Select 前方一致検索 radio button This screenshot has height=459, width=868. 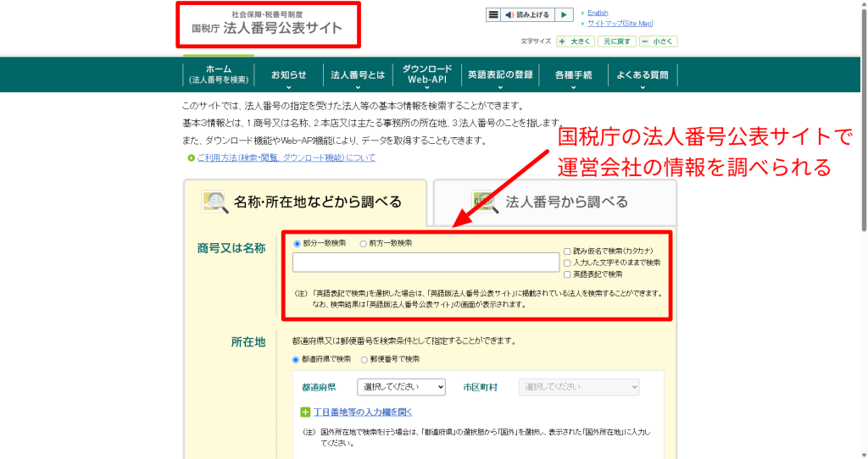363,244
